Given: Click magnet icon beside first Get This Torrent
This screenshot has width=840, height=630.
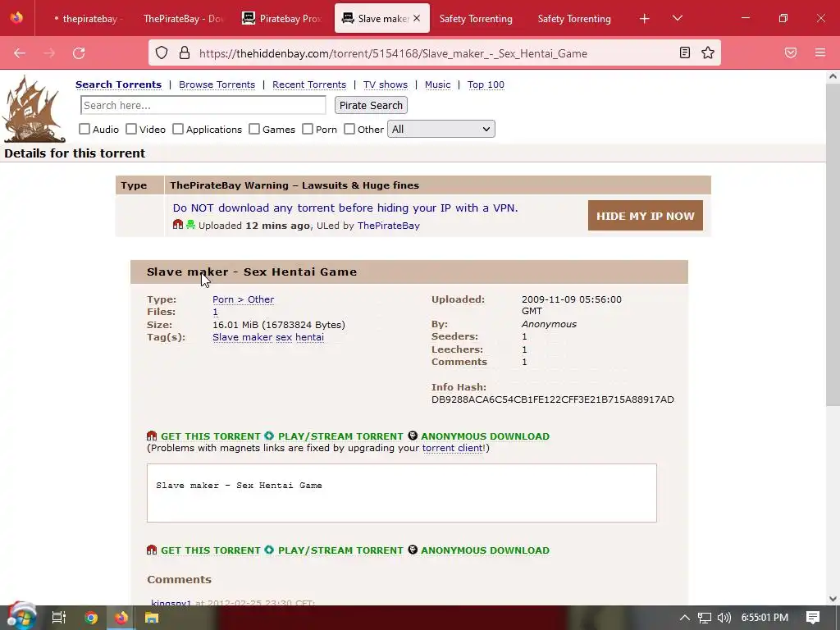Looking at the screenshot, I should point(152,436).
